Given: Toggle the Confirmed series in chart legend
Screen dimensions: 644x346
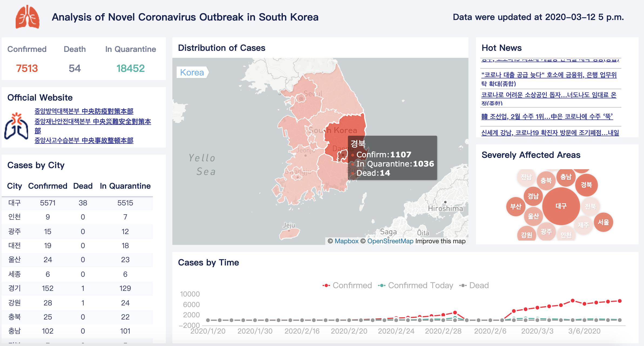Looking at the screenshot, I should coord(347,285).
